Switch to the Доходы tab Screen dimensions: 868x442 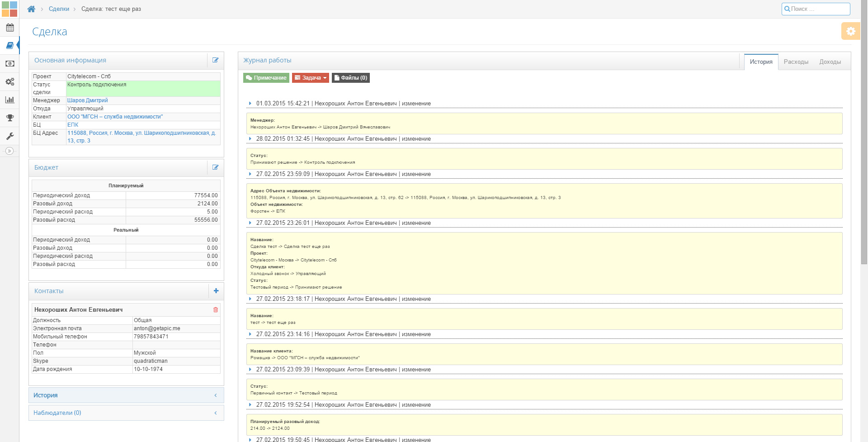point(830,62)
